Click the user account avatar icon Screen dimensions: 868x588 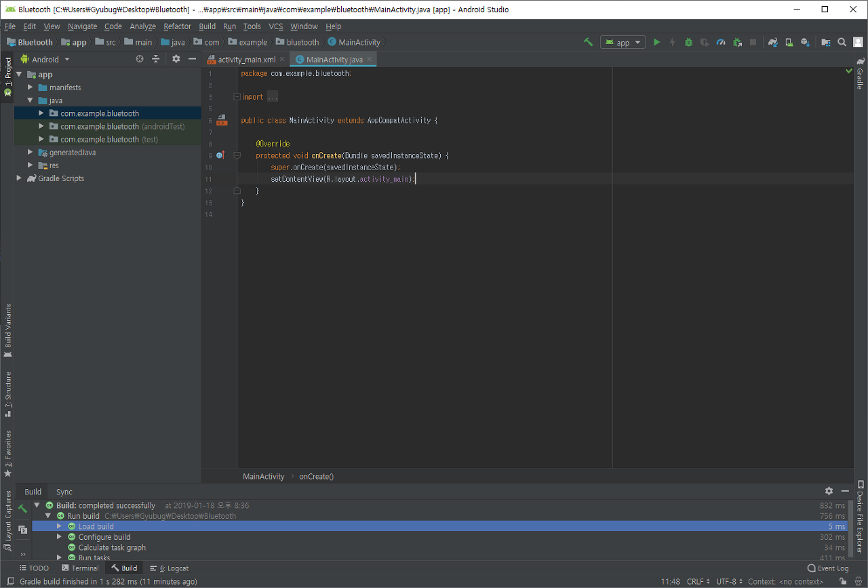click(858, 42)
